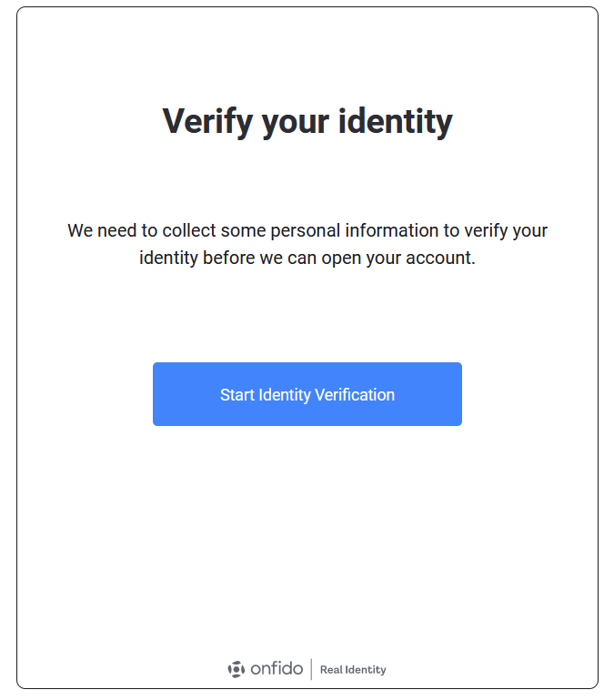The height and width of the screenshot is (700, 614).
Task: Click the line starting with We need to collect
Action: (307, 231)
